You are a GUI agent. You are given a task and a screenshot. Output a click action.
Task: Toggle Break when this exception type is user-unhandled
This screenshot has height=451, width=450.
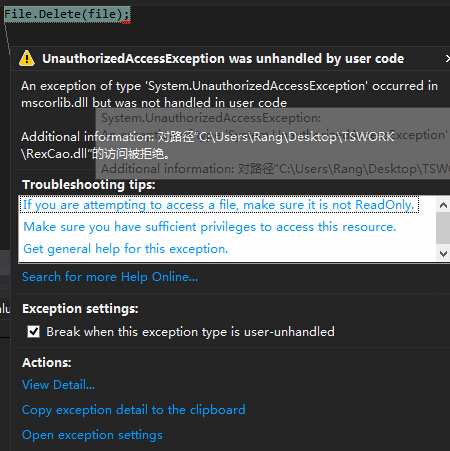34,332
